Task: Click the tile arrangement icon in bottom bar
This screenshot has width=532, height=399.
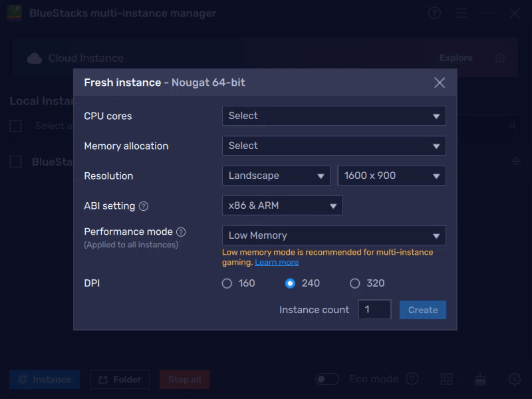Action: [447, 379]
